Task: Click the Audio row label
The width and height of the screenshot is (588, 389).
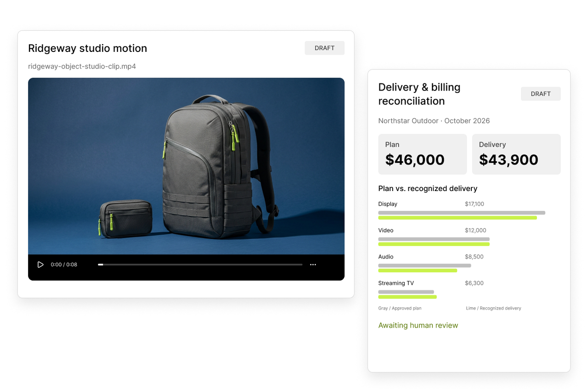Action: pos(386,257)
